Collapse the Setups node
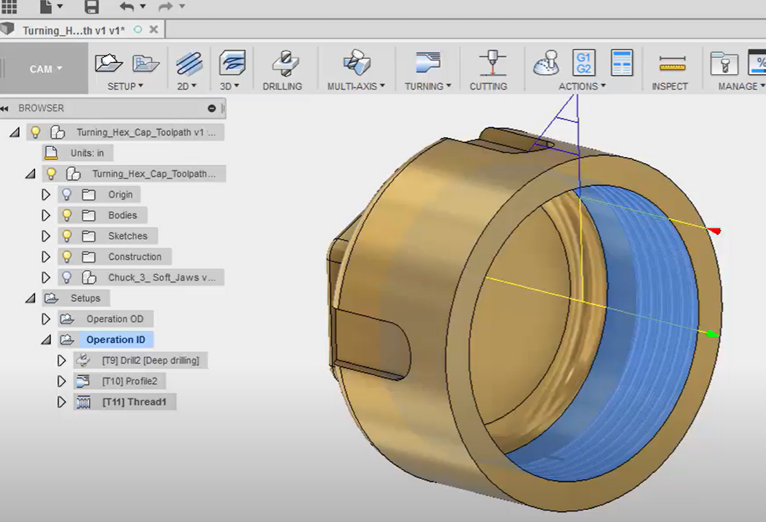 [31, 298]
